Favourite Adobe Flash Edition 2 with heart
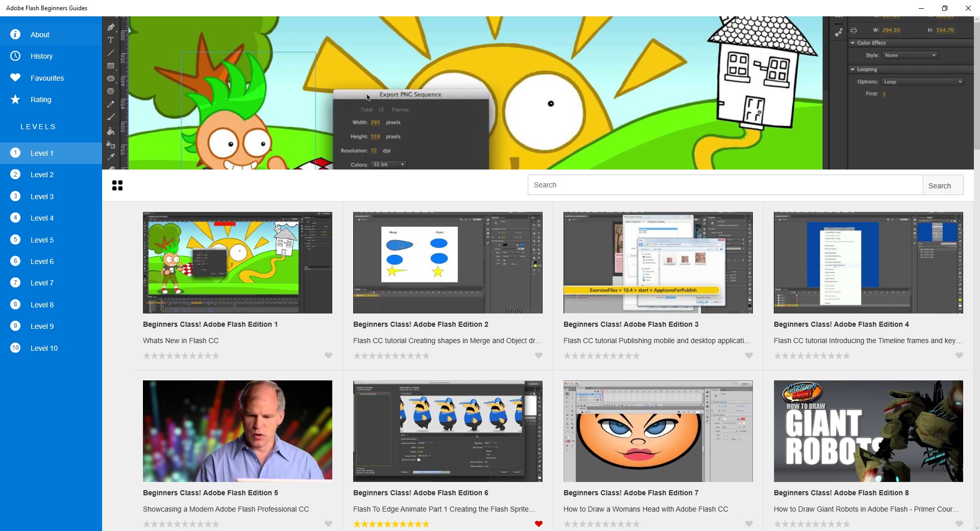Image resolution: width=980 pixels, height=531 pixels. [538, 355]
